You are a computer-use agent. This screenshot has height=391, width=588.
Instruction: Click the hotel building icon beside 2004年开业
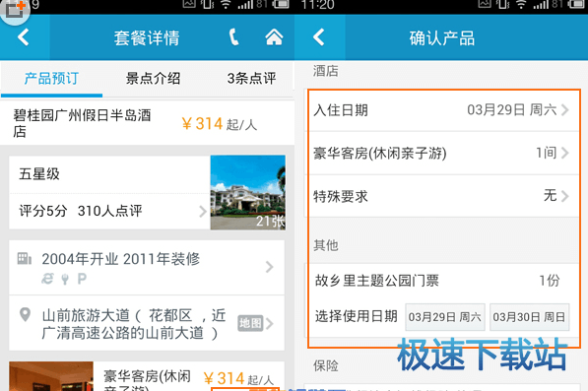(x=25, y=259)
